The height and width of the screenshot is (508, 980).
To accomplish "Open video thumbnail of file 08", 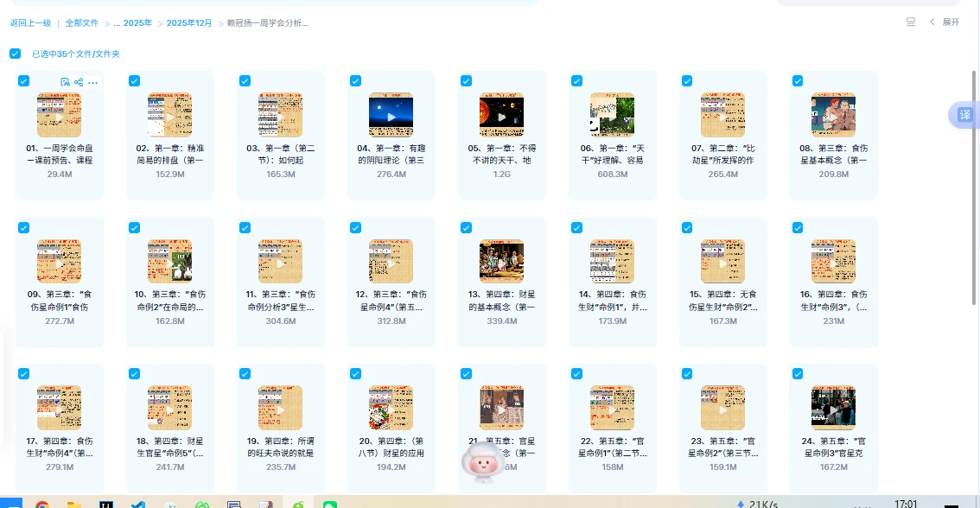I will 833,115.
